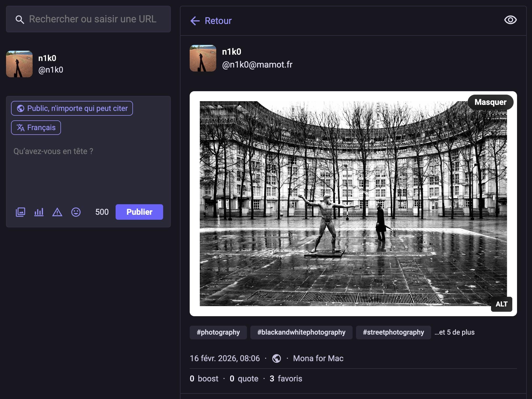
Task: Click the search magnifier icon
Action: point(20,19)
